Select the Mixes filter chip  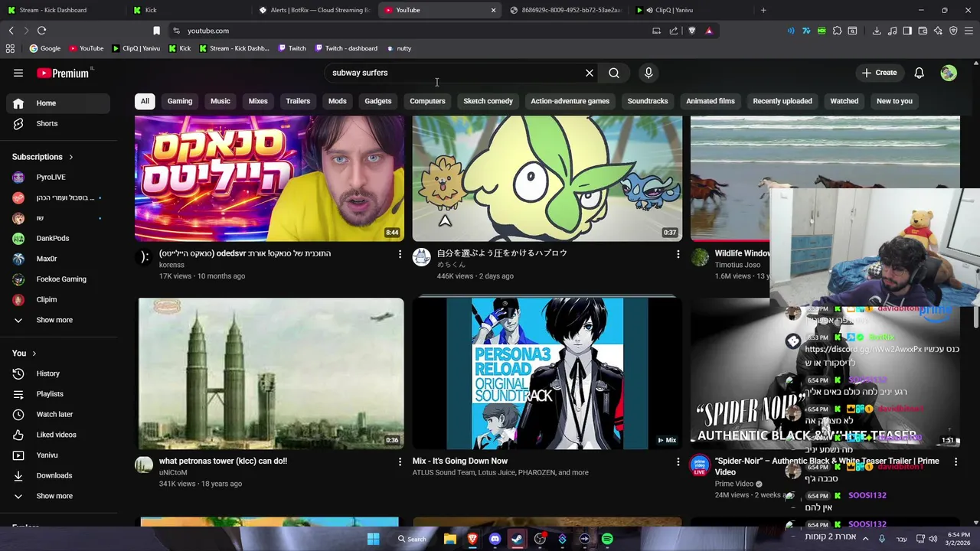pos(258,101)
